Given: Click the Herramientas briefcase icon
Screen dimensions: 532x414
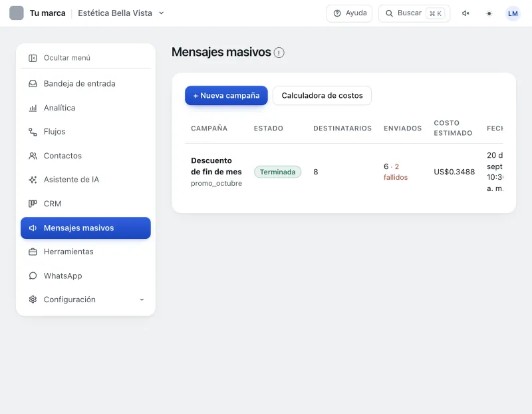Looking at the screenshot, I should pyautogui.click(x=33, y=252).
